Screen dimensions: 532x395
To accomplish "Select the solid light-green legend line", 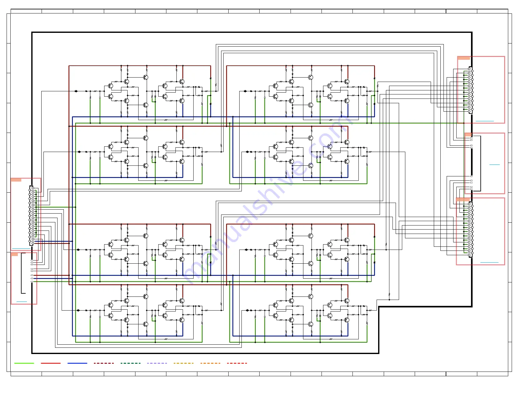I will pyautogui.click(x=24, y=363).
